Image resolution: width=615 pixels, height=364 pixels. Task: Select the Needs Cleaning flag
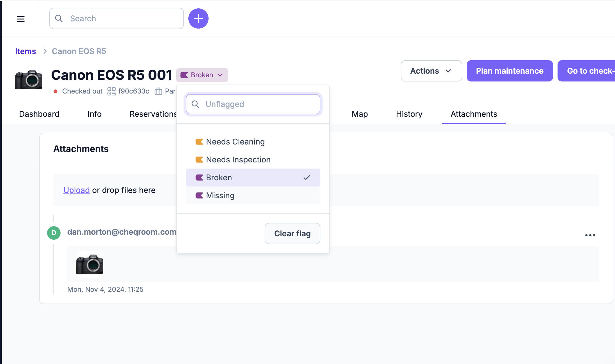click(x=253, y=142)
